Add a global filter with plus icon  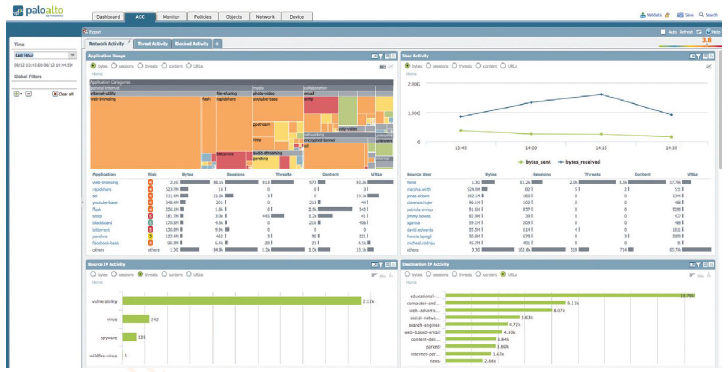click(x=16, y=94)
